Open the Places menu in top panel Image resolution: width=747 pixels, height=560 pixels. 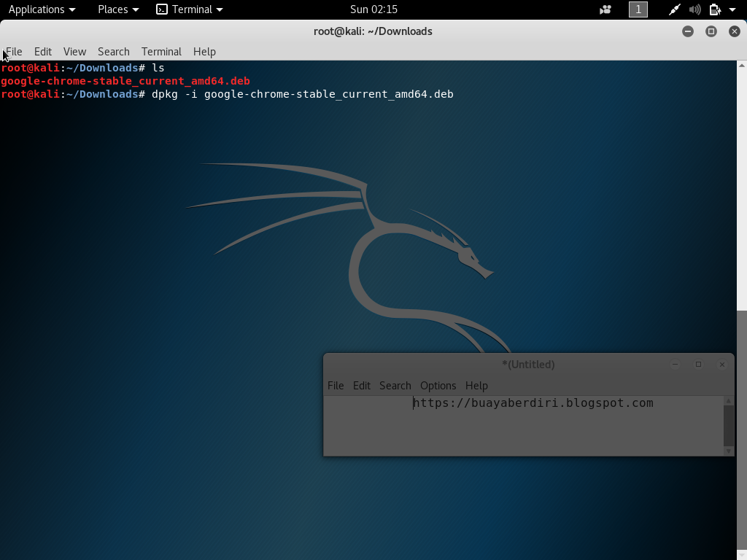point(118,9)
